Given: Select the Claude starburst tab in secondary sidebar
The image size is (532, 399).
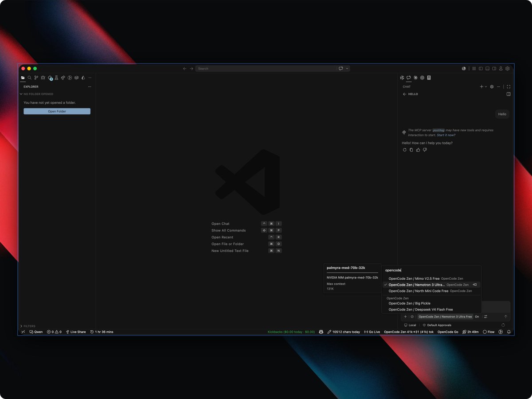Looking at the screenshot, I should tap(415, 78).
